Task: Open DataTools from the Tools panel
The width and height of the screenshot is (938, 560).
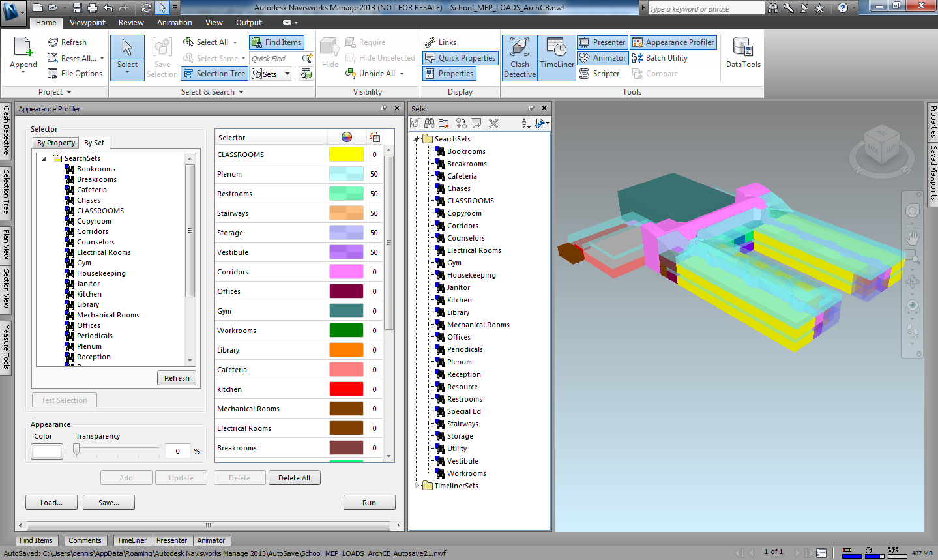Action: (x=742, y=52)
